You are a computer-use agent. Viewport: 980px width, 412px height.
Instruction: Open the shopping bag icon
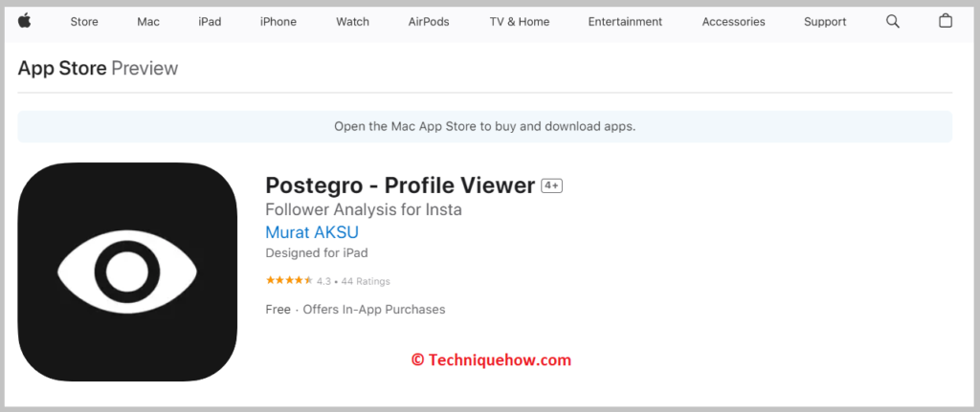[x=946, y=21]
